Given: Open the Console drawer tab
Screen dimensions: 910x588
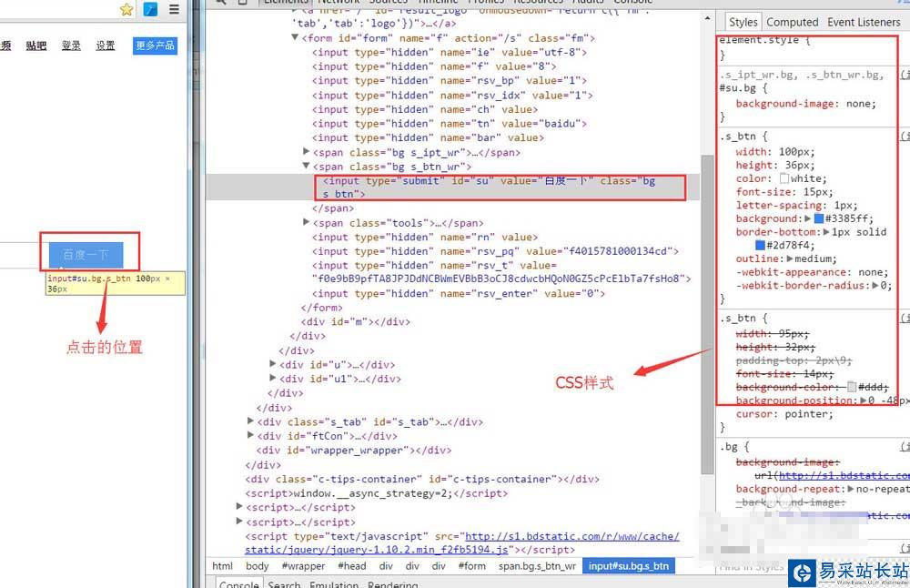Looking at the screenshot, I should pos(238,583).
